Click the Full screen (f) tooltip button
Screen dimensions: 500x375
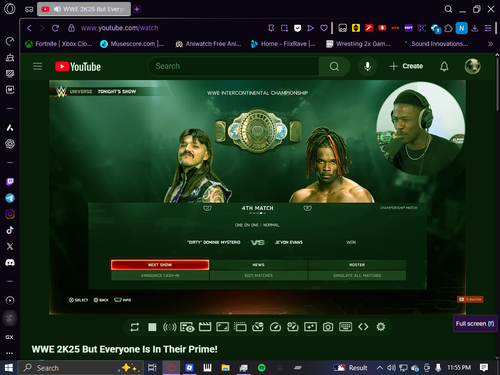click(475, 324)
